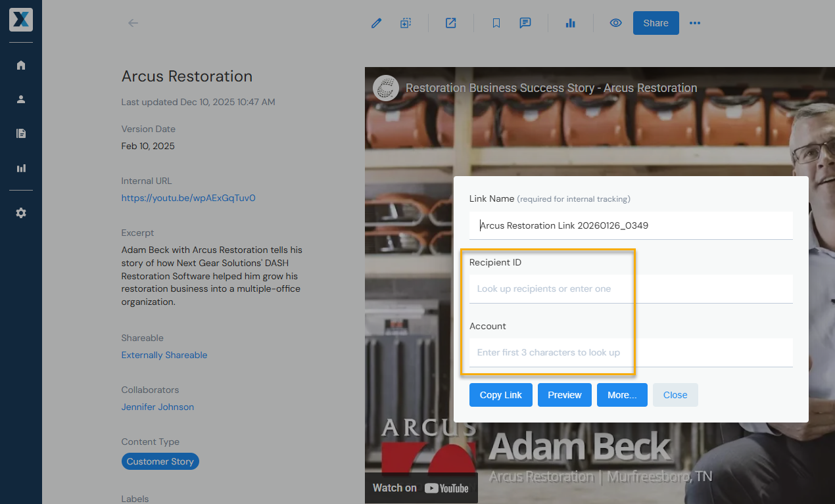Open the settings gear in sidebar
The height and width of the screenshot is (504, 835).
click(21, 214)
